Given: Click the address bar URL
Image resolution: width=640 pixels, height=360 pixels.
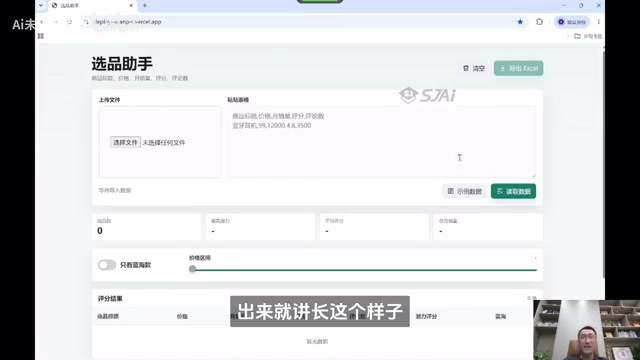Looking at the screenshot, I should click(128, 22).
